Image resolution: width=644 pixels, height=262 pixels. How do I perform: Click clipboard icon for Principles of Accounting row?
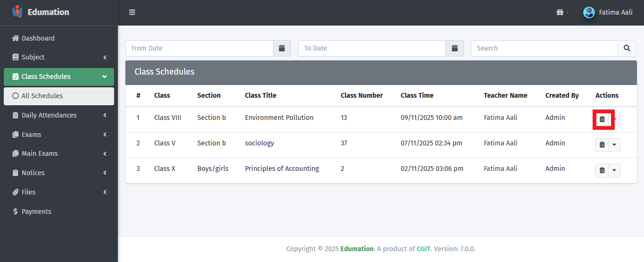[602, 170]
